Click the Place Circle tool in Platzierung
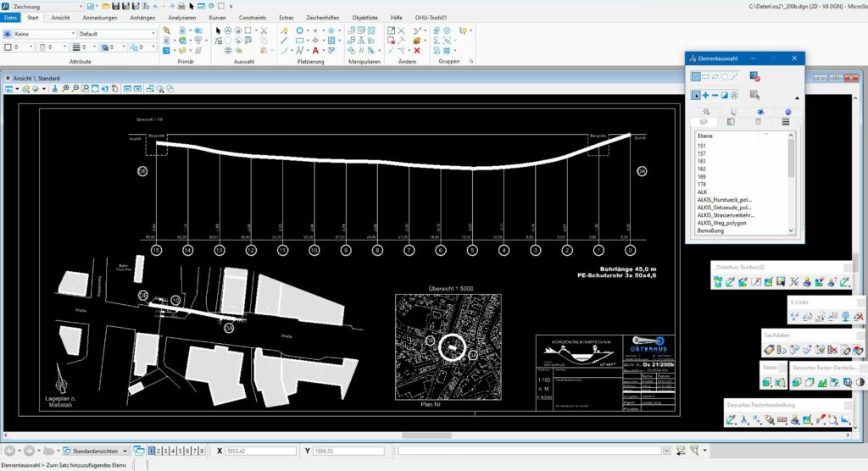This screenshot has height=471, width=868. pyautogui.click(x=299, y=30)
